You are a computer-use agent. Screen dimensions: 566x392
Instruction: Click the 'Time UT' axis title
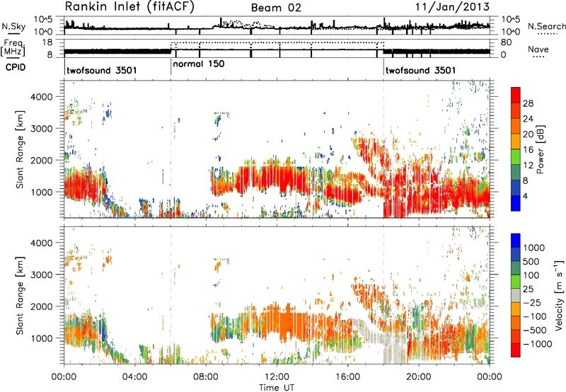coord(277,387)
